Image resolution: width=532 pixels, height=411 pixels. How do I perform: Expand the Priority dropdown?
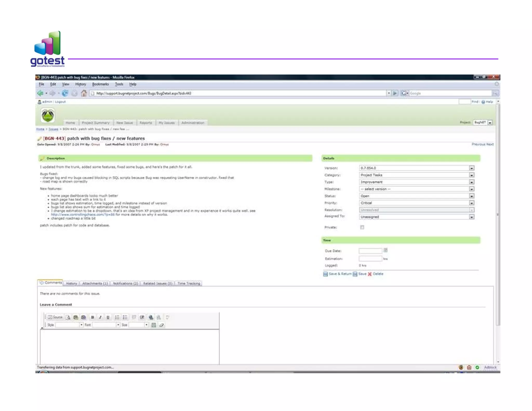[471, 203]
